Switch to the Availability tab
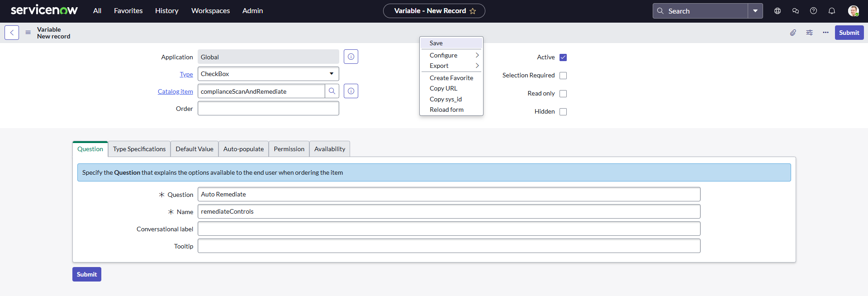Image resolution: width=868 pixels, height=296 pixels. point(330,149)
